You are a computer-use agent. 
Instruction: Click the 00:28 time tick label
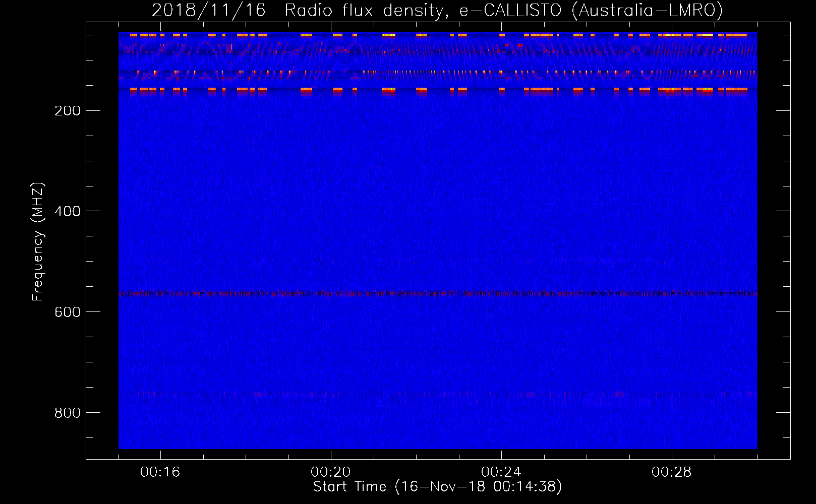[x=672, y=472]
